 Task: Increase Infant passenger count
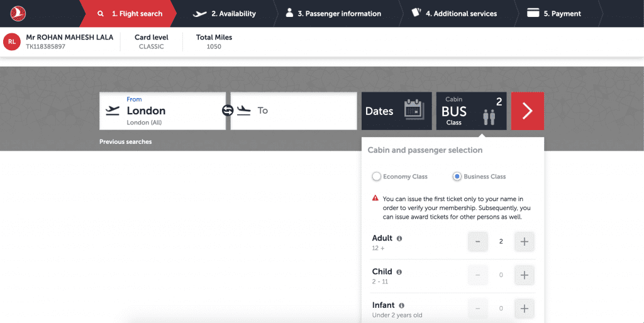[525, 309]
